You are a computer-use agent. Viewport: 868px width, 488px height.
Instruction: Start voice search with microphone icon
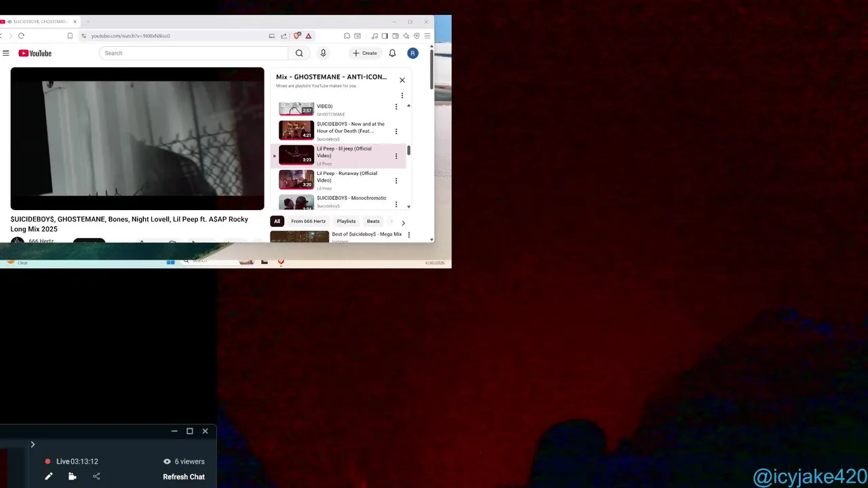coord(323,53)
